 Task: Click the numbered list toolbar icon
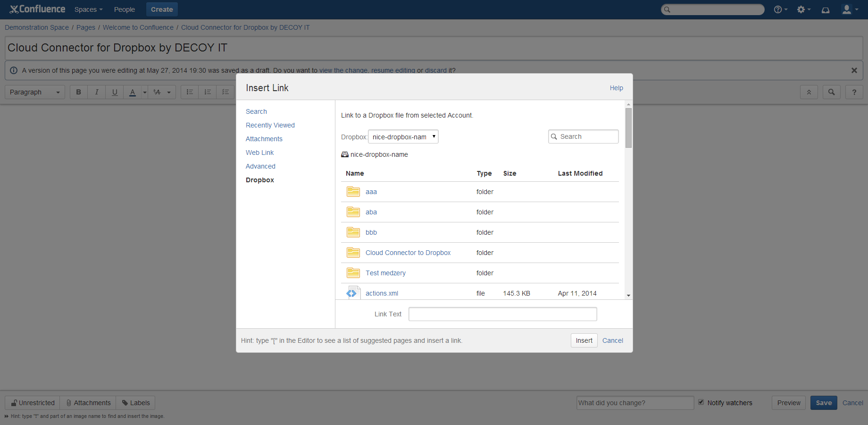208,92
